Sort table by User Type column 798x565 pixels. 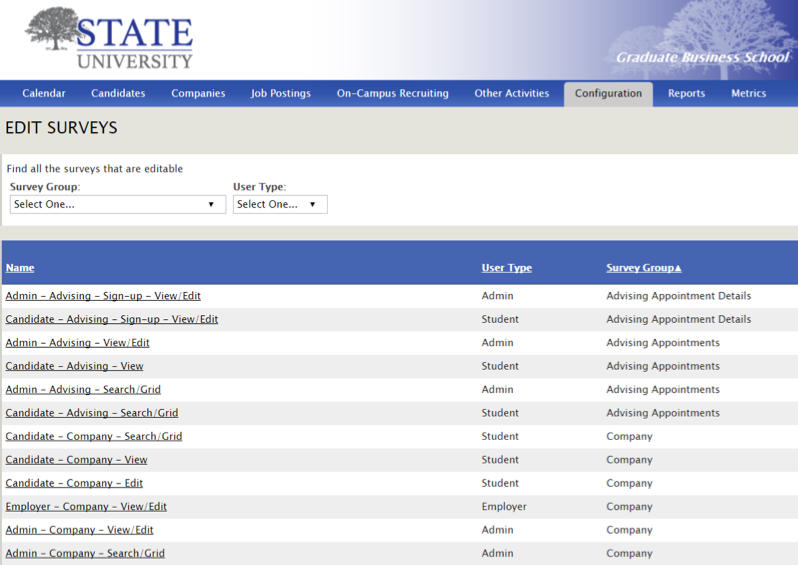pyautogui.click(x=506, y=268)
